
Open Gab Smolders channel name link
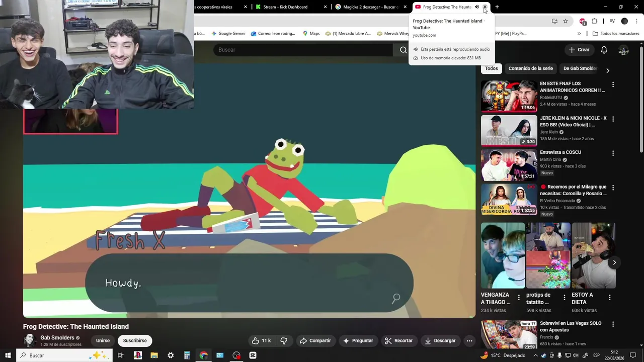pyautogui.click(x=57, y=338)
